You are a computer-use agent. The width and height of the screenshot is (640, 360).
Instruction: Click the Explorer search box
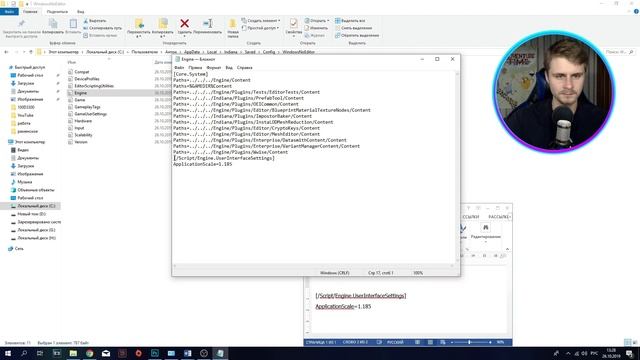tap(619, 52)
